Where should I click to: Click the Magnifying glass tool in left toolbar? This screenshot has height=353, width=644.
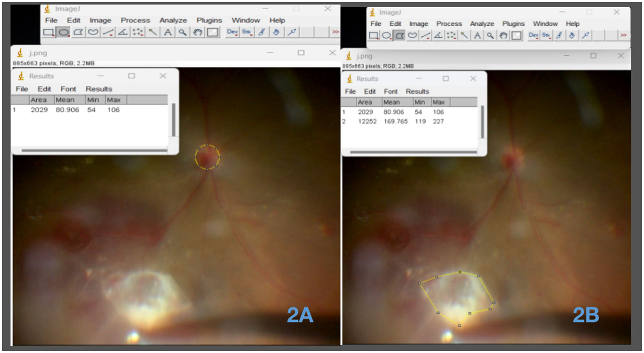182,32
